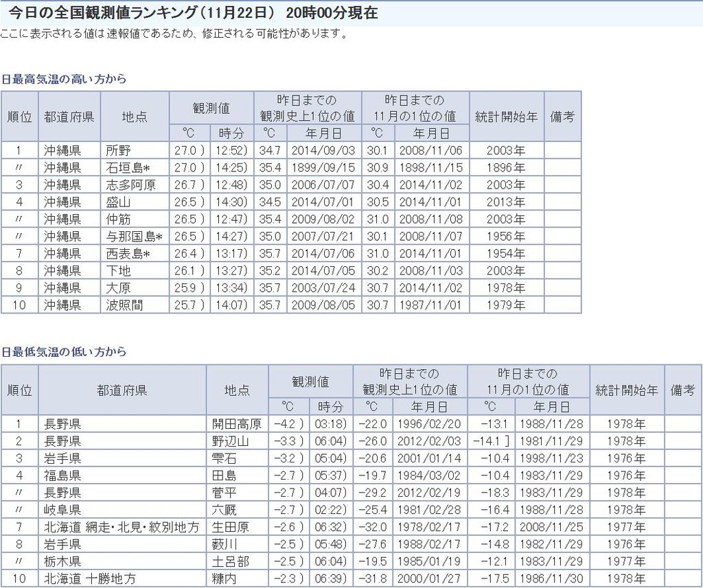Select the 西表島* station cell

[x=135, y=254]
